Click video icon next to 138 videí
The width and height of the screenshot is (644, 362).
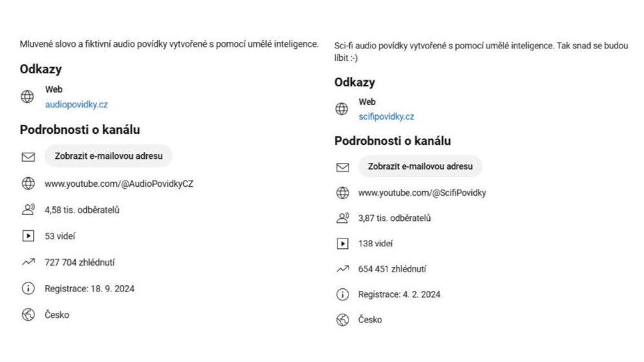pyautogui.click(x=343, y=244)
